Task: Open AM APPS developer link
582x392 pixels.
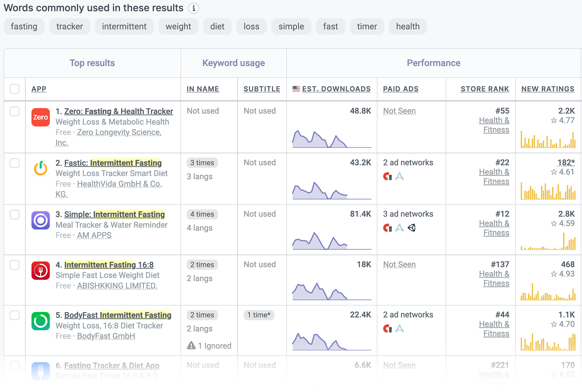Action: (94, 236)
